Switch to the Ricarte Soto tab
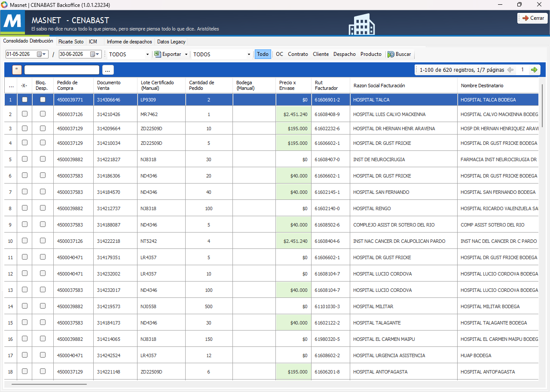This screenshot has height=392, width=550. pyautogui.click(x=71, y=42)
